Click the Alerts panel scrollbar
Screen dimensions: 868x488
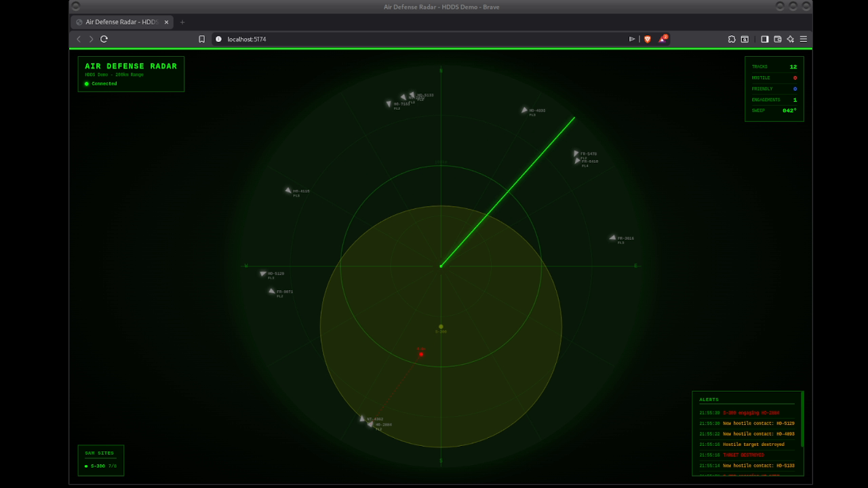(802, 420)
